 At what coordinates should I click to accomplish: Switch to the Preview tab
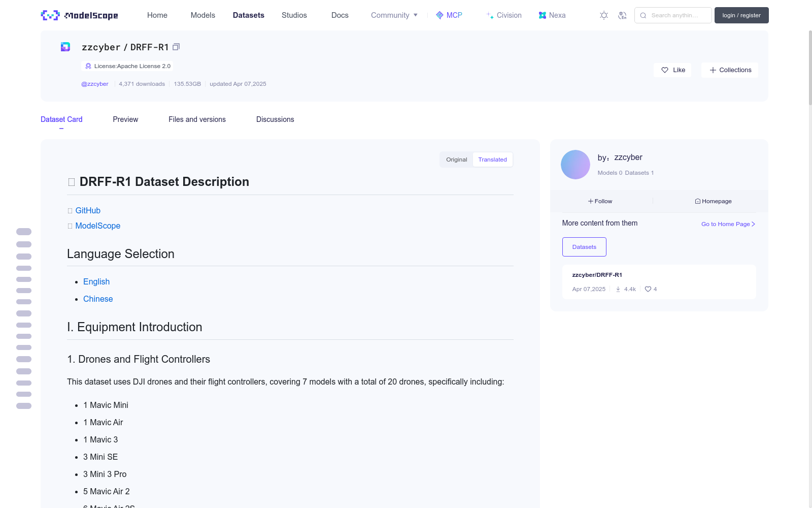point(125,119)
